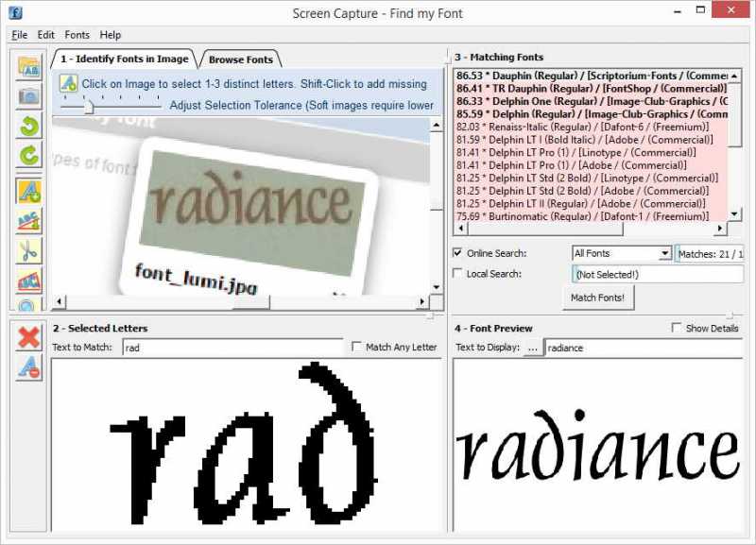Viewport: 756px width, 545px height.
Task: Click the image view's scroll up arrow
Action: 436,126
